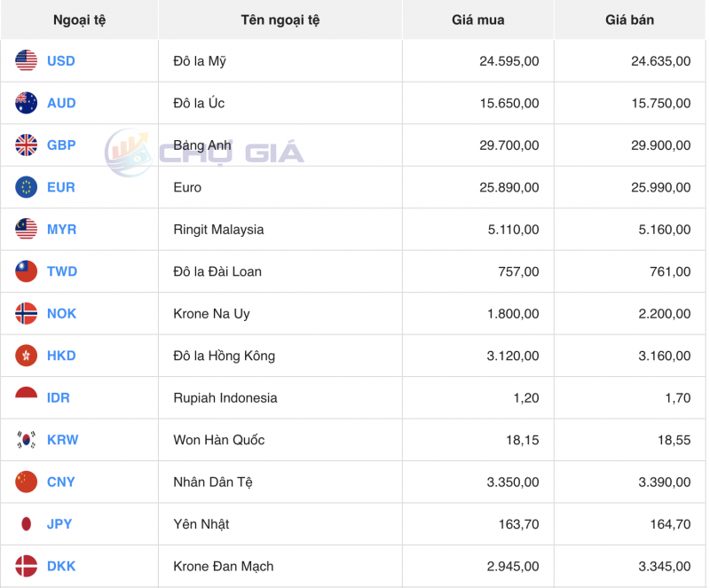This screenshot has width=710, height=588.
Task: Click the Giá bán column header
Action: 629,20
